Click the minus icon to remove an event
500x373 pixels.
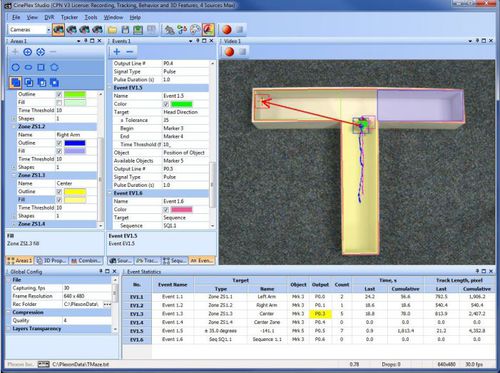coord(130,52)
